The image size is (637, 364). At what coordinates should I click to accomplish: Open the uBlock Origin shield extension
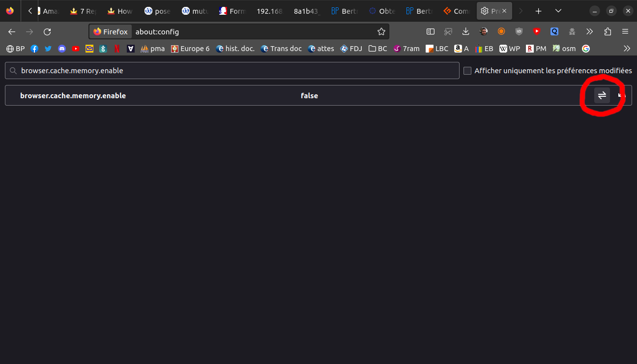tap(519, 31)
